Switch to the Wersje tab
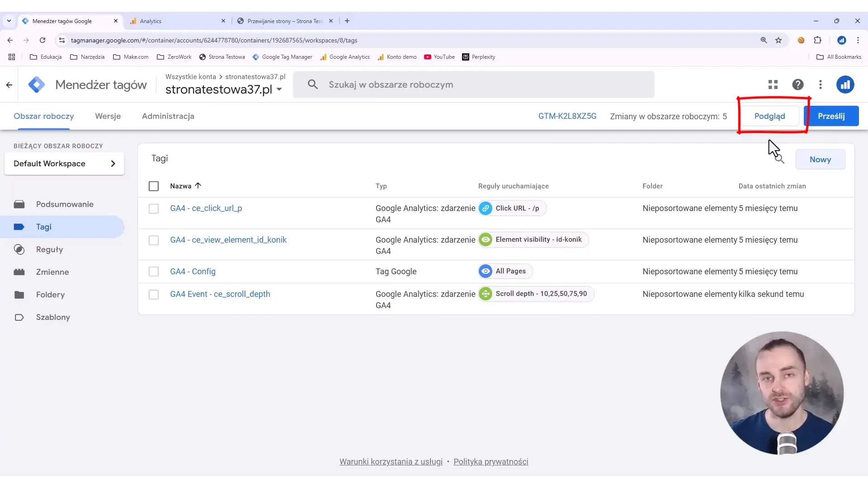Viewport: 868px width, 488px height. (x=108, y=116)
